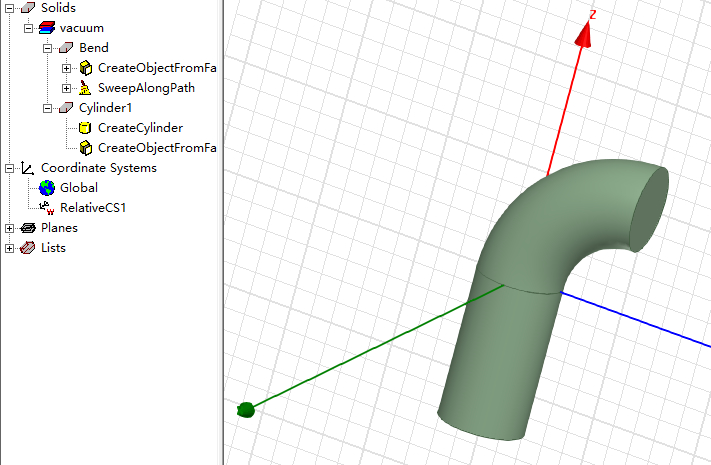
Task: Select CreateObjectFromFa label under Bend
Action: pyautogui.click(x=157, y=68)
